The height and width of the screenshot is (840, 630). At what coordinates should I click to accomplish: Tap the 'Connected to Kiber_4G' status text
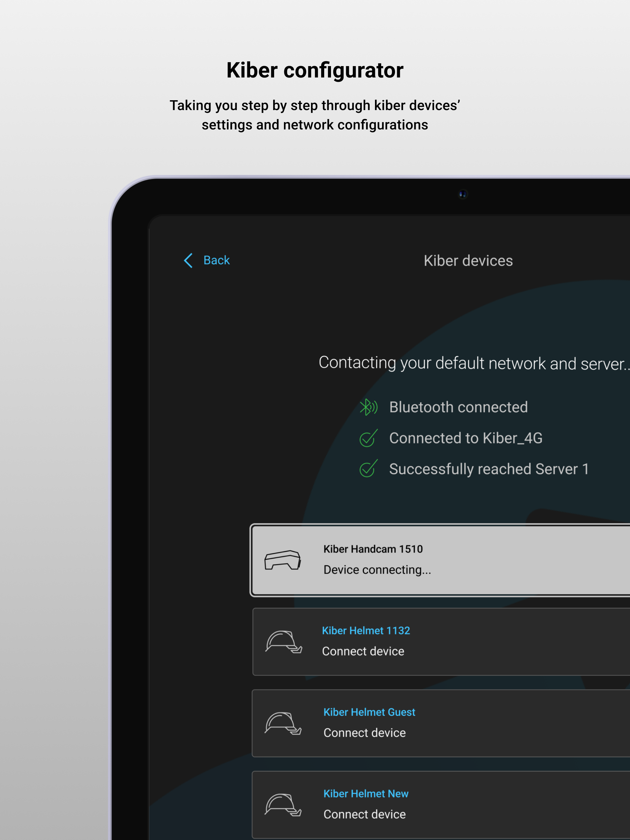[x=465, y=438]
